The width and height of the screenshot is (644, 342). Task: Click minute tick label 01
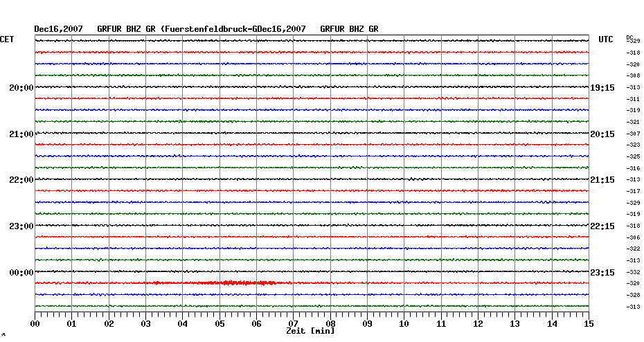(72, 324)
